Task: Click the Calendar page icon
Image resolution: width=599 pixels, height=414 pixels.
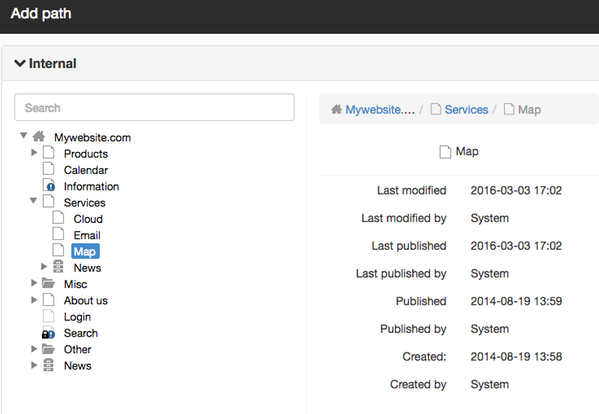Action: click(48, 168)
